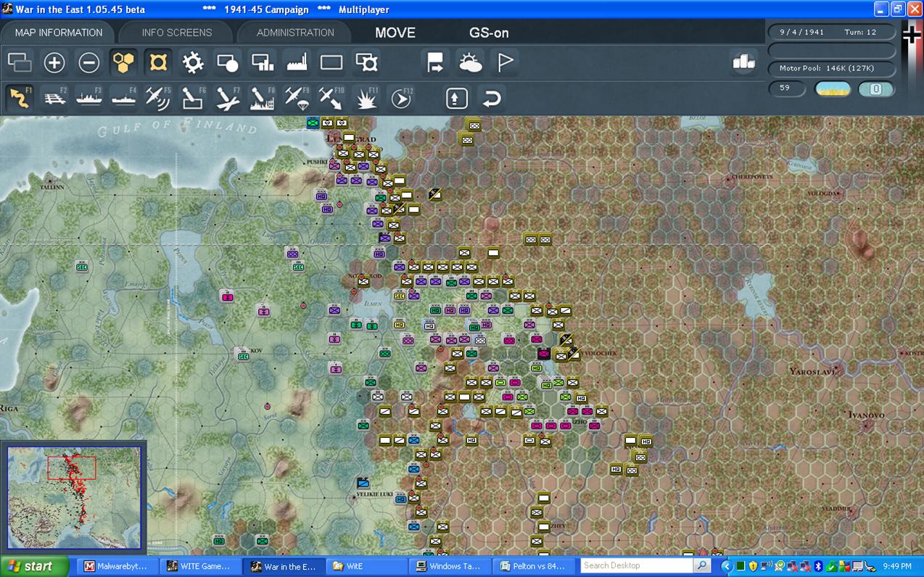Select the F11 explosion mode icon

(x=366, y=98)
